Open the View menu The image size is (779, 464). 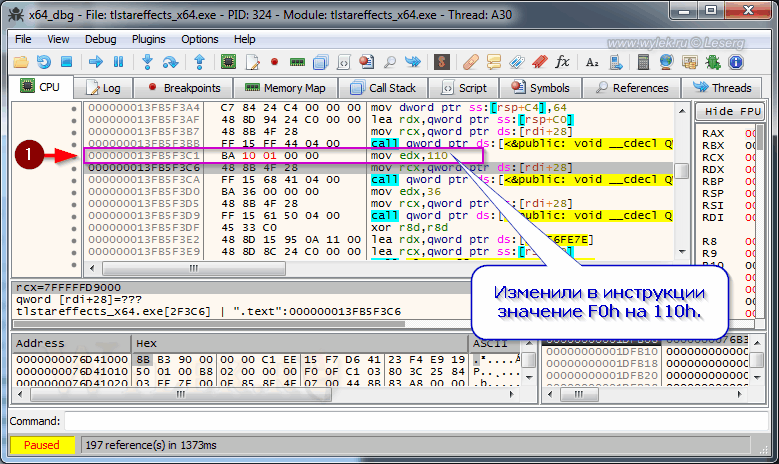click(x=58, y=39)
